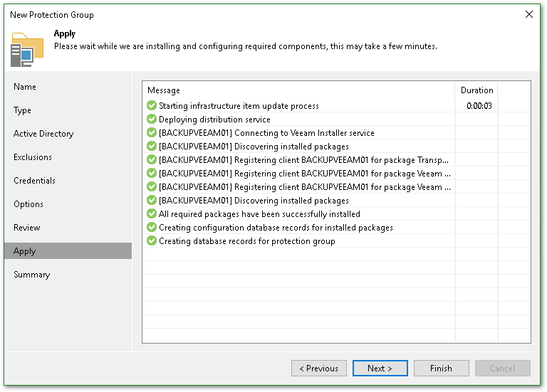Switch to the Exclusions step
Viewport: 547px width, 392px height.
(x=33, y=157)
